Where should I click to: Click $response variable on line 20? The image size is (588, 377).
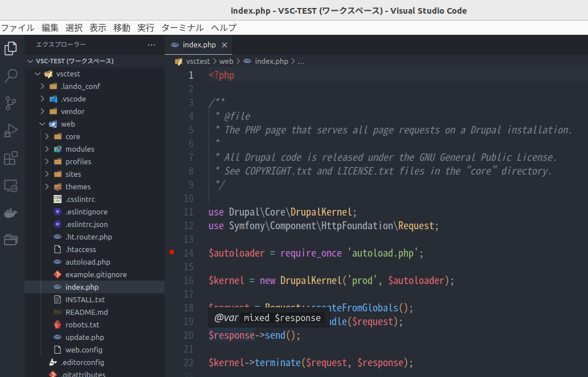coord(232,335)
